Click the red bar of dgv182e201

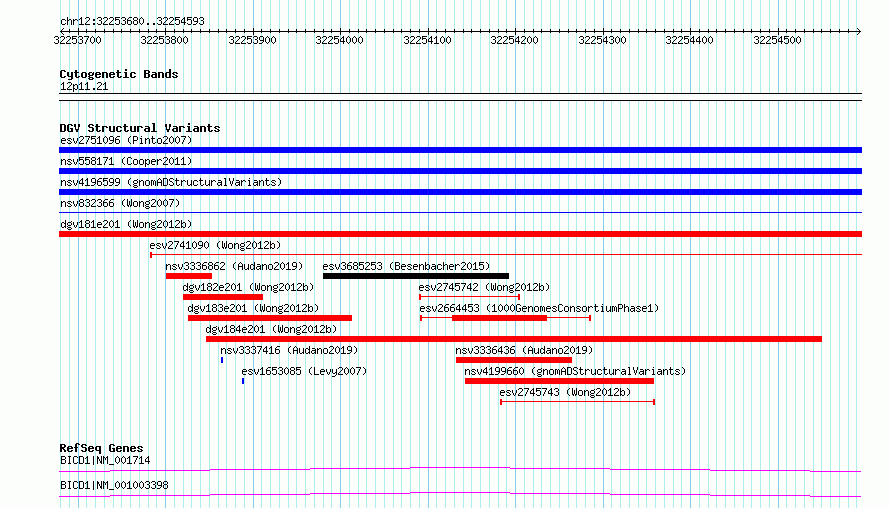click(223, 297)
